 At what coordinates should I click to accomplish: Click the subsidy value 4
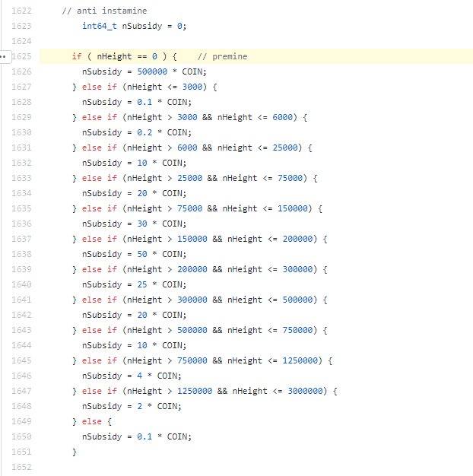[140, 376]
